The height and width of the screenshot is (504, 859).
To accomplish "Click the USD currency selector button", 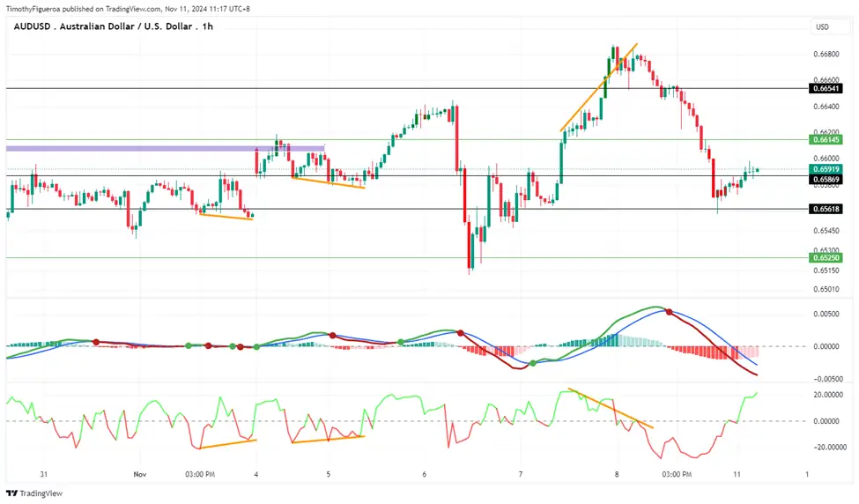I will click(x=829, y=26).
